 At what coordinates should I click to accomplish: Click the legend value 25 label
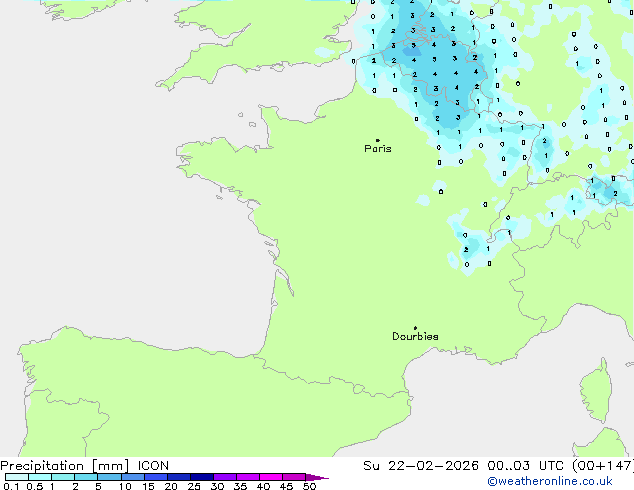pos(194,486)
